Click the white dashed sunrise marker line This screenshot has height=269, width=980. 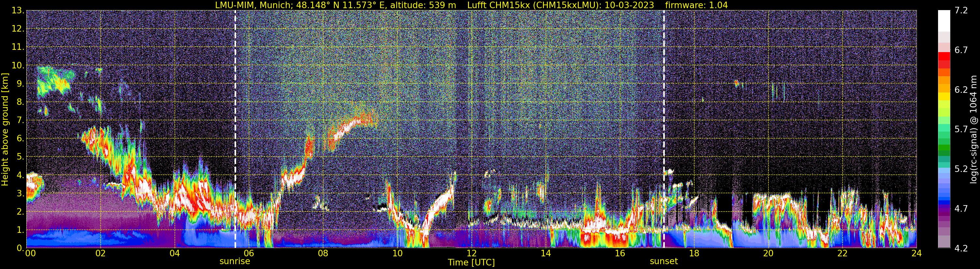pyautogui.click(x=235, y=129)
